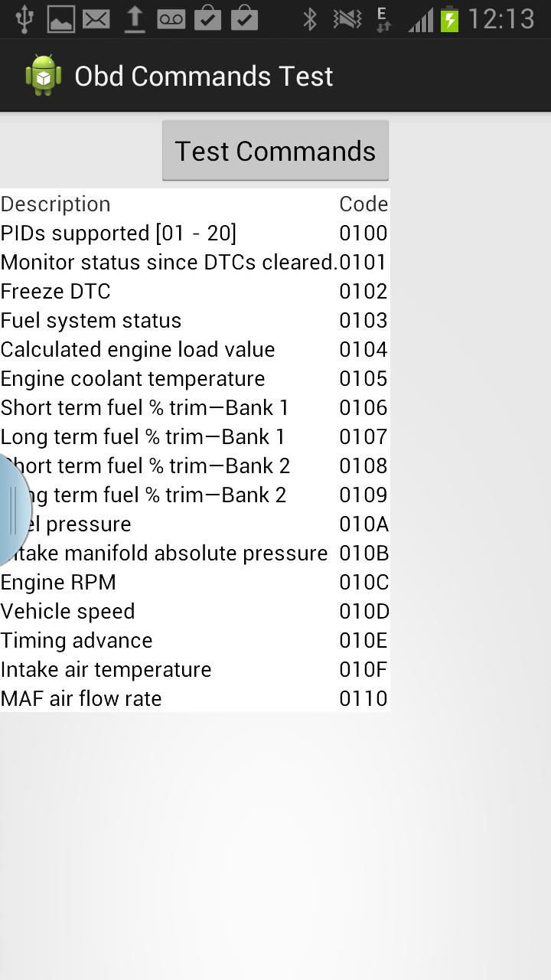Open the voicemail notification icon
Viewport: 551px width, 980px height.
pyautogui.click(x=170, y=18)
